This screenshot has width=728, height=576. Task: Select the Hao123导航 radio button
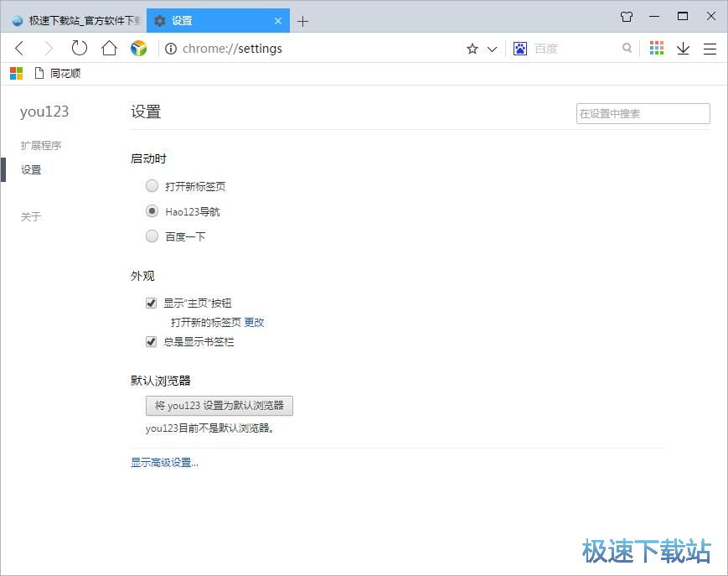(x=152, y=211)
